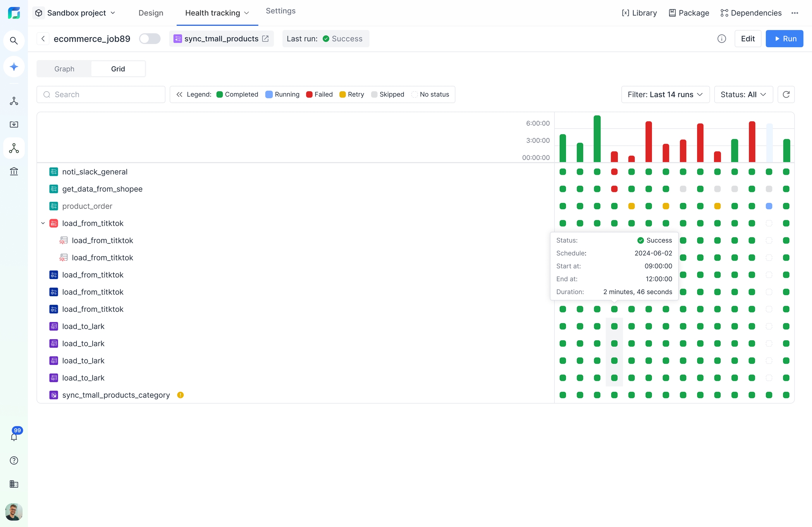This screenshot has width=812, height=527.
Task: Click the help question mark icon
Action: (14, 460)
